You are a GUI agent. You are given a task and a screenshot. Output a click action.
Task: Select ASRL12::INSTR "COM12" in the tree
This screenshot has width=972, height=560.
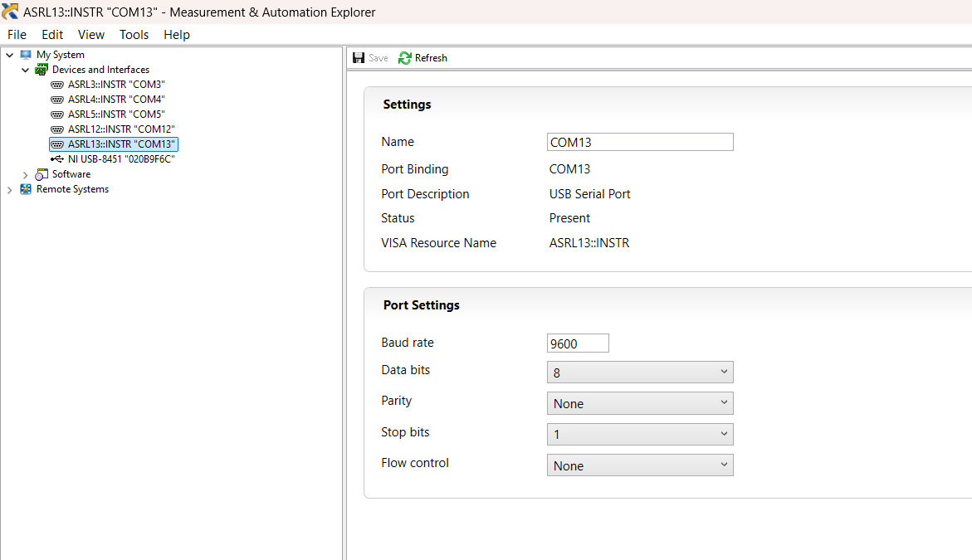point(121,129)
